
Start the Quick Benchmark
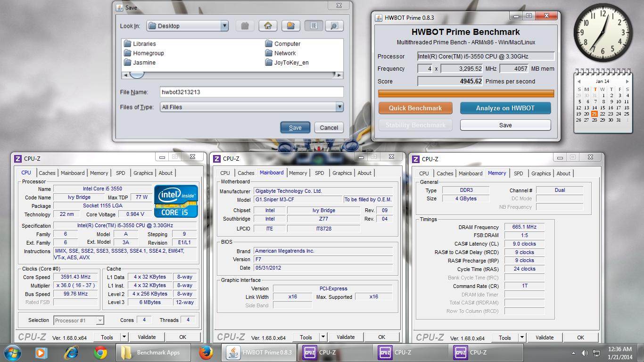(415, 108)
